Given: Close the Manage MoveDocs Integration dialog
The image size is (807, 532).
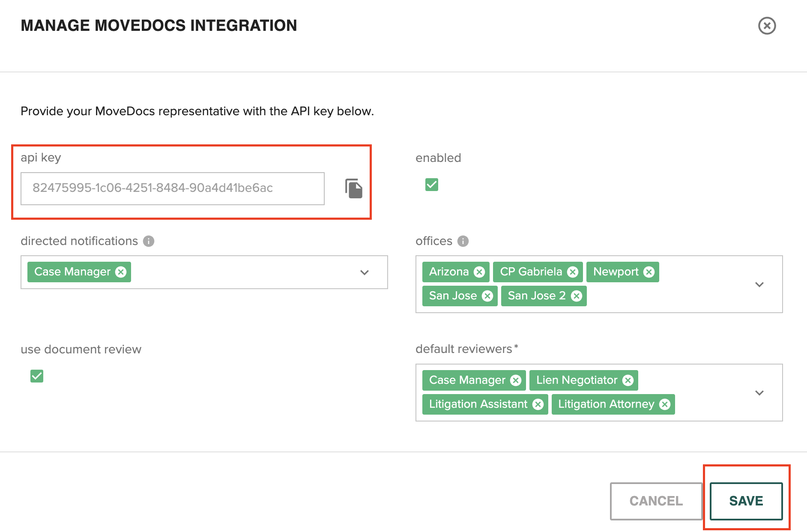Looking at the screenshot, I should point(767,26).
